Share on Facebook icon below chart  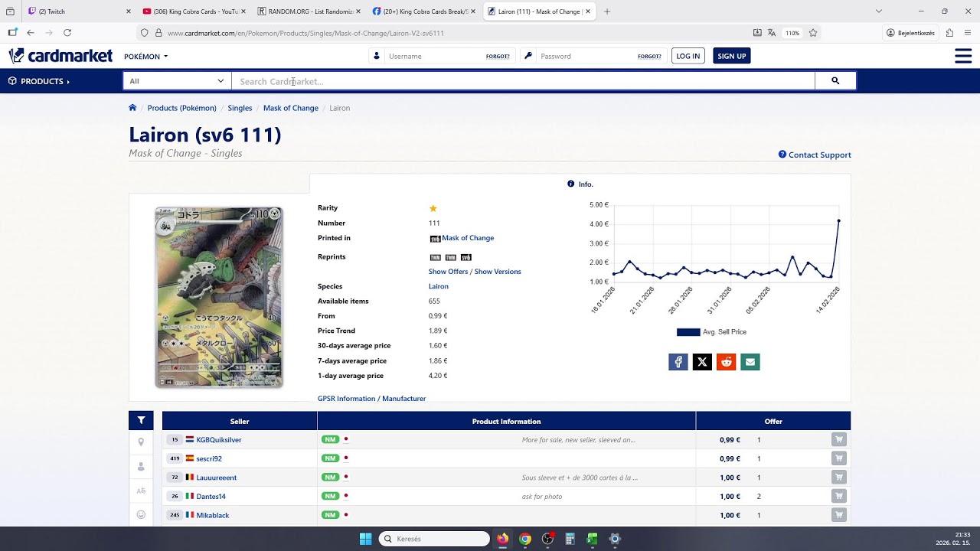678,362
